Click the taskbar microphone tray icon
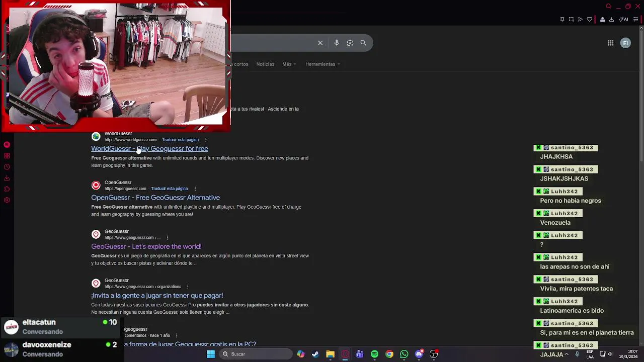 (577, 354)
